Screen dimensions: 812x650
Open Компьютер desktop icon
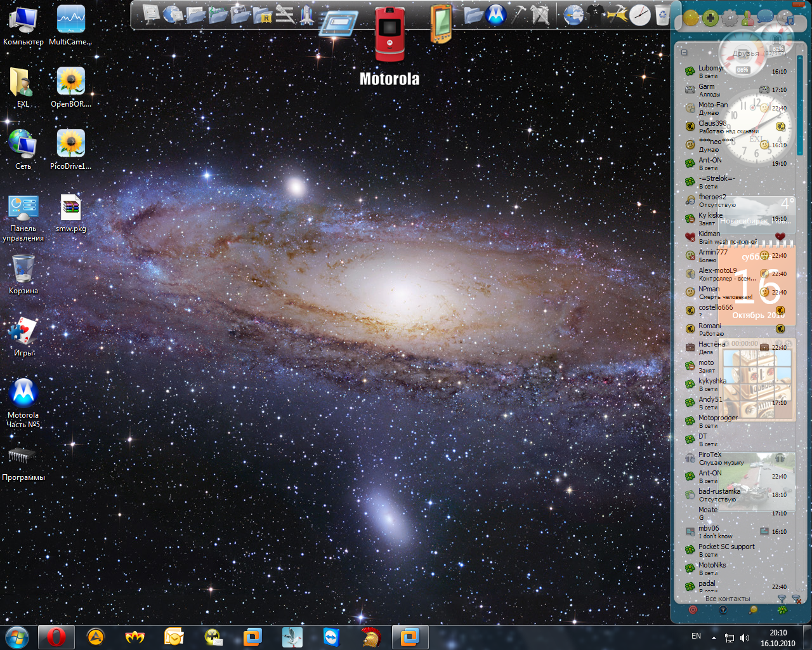23,26
